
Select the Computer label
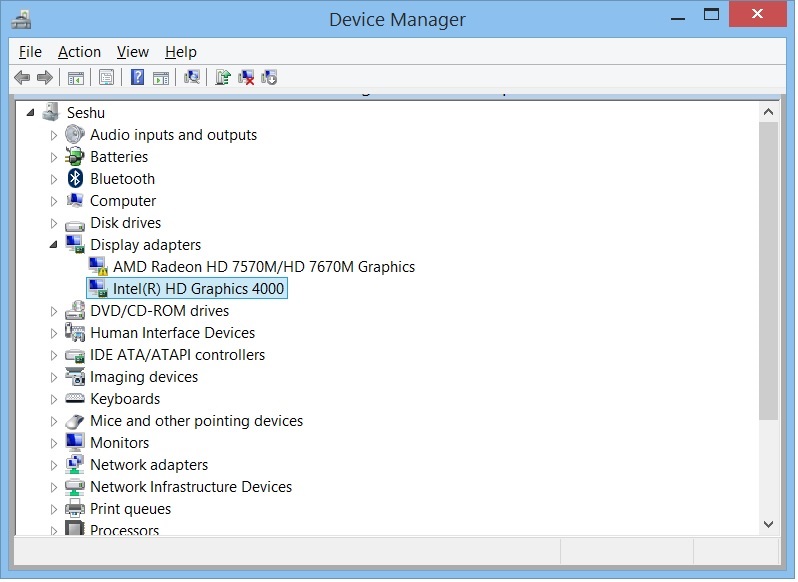click(123, 200)
